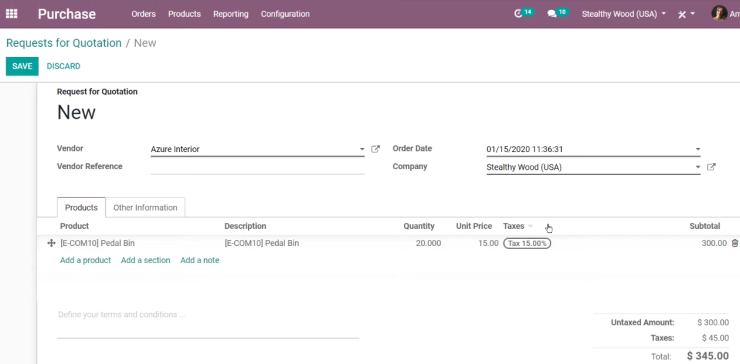Expand the Company field dropdown
The height and width of the screenshot is (364, 740).
(698, 167)
